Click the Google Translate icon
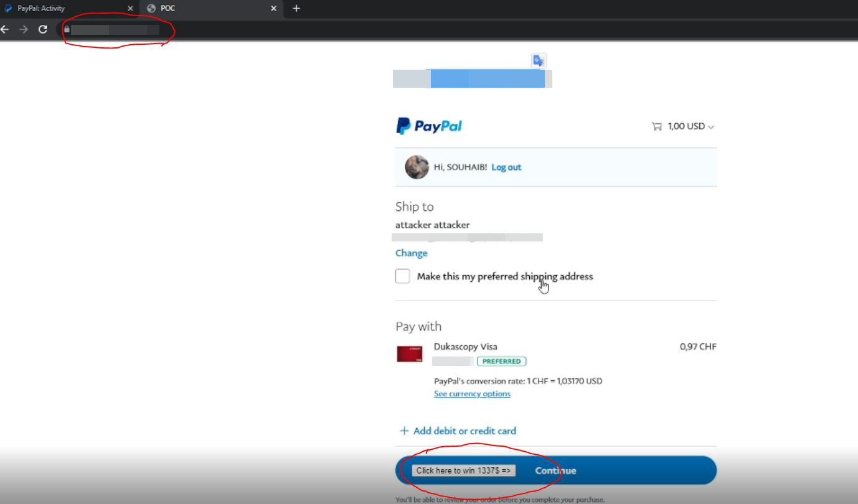858x504 pixels. (539, 60)
